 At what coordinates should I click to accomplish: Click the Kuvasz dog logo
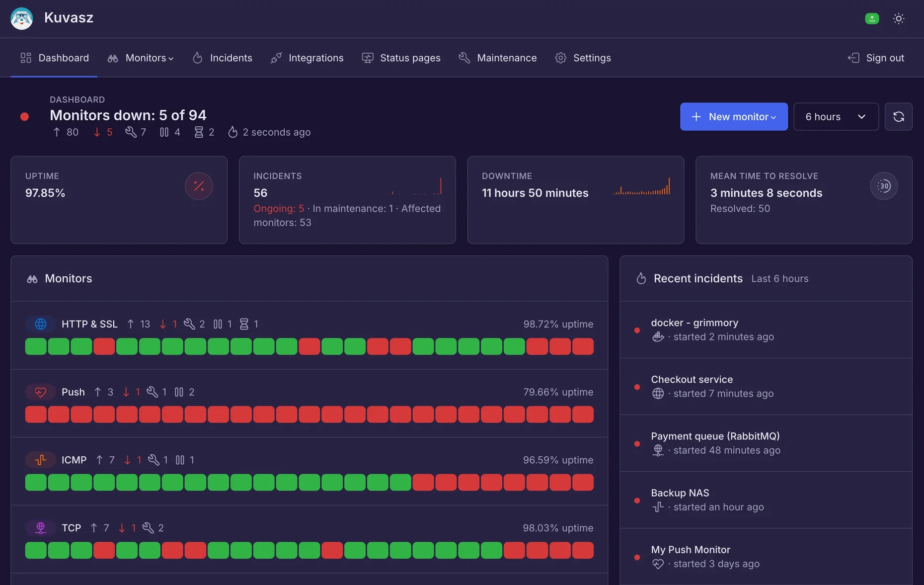(21, 18)
